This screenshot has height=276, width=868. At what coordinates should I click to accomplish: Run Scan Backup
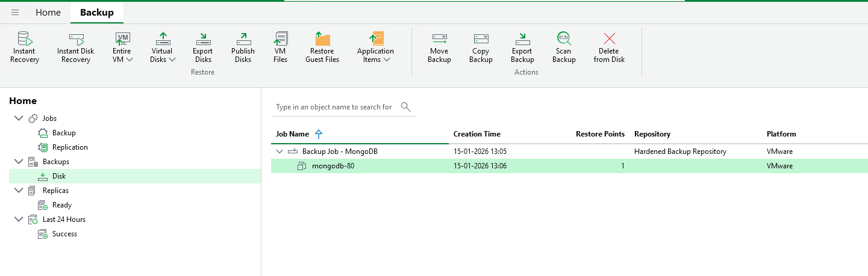click(564, 47)
